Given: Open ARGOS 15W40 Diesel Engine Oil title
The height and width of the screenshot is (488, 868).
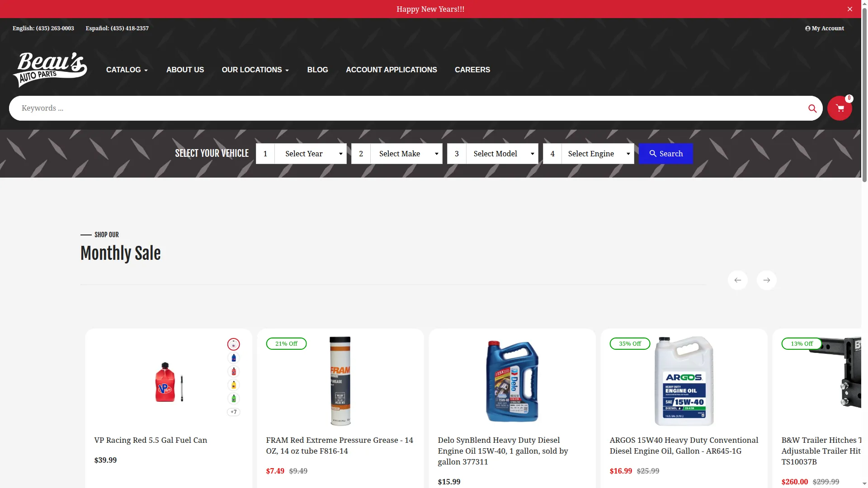Looking at the screenshot, I should point(684,446).
